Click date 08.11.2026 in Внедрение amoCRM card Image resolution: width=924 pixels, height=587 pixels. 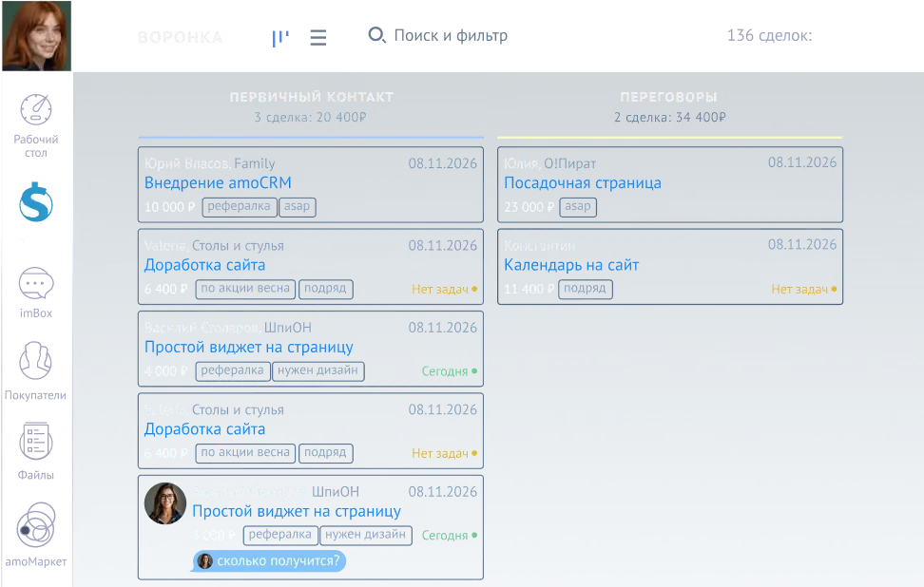click(x=443, y=163)
